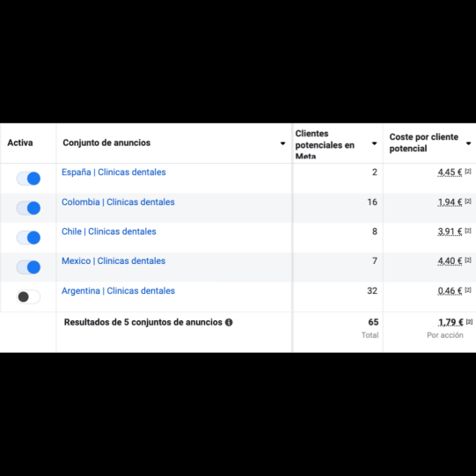Viewport: 476px width, 476px height.
Task: Open Conjunto de anuncios column dropdown arrow
Action: tap(282, 143)
